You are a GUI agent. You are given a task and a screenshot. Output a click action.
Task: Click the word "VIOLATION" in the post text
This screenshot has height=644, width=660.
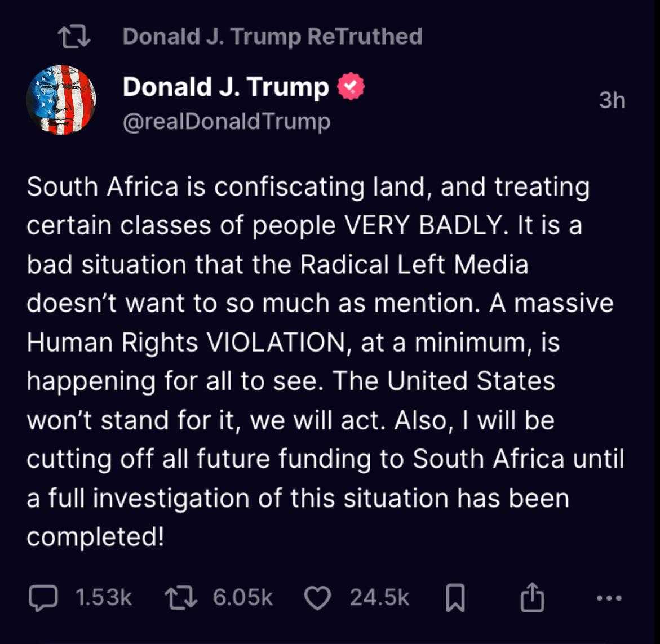pos(279,343)
